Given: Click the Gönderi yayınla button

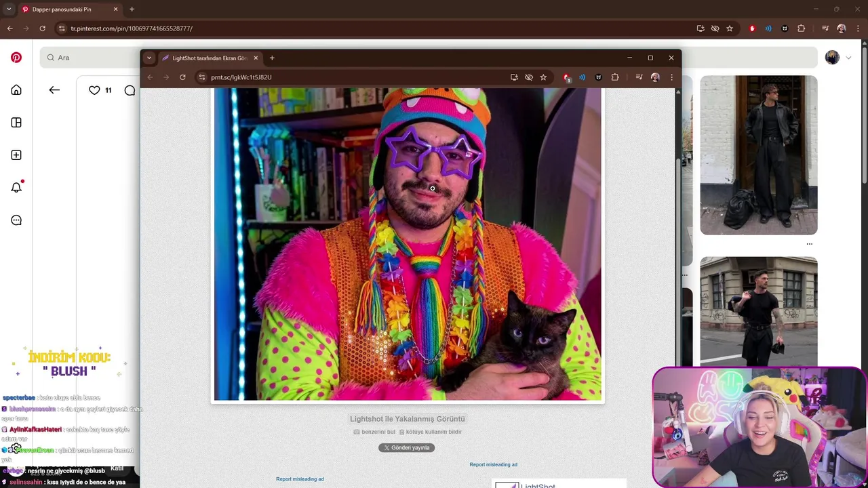Looking at the screenshot, I should [407, 447].
